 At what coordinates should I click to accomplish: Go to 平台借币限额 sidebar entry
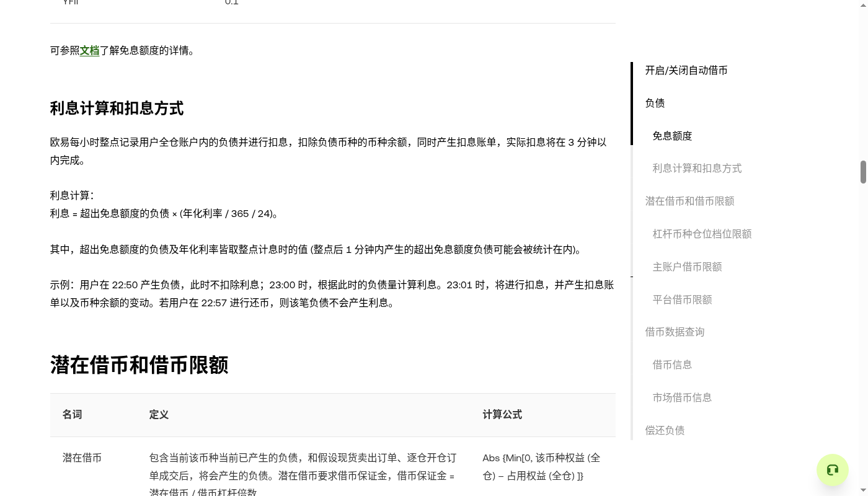(682, 299)
